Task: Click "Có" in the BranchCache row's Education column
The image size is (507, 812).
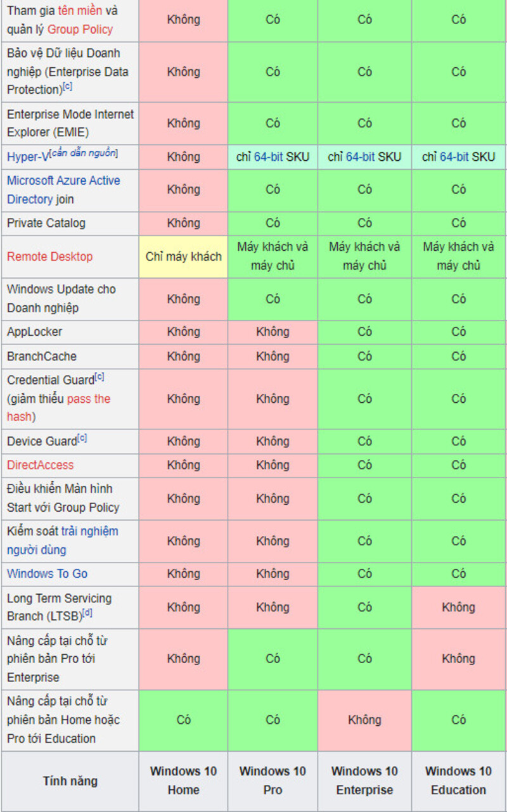Action: pos(459,356)
